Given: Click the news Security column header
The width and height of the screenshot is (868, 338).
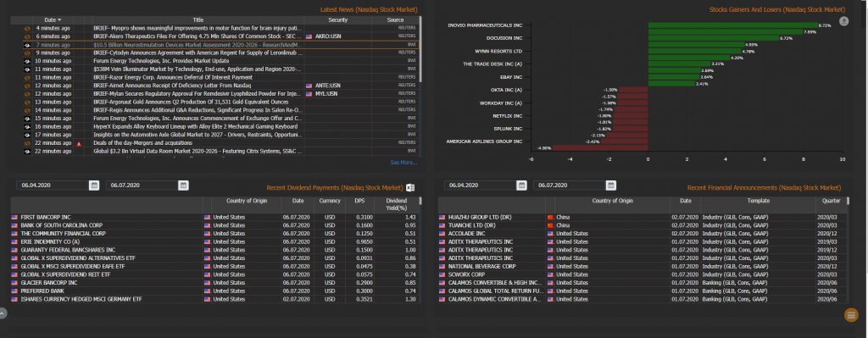Looking at the screenshot, I should 337,20.
